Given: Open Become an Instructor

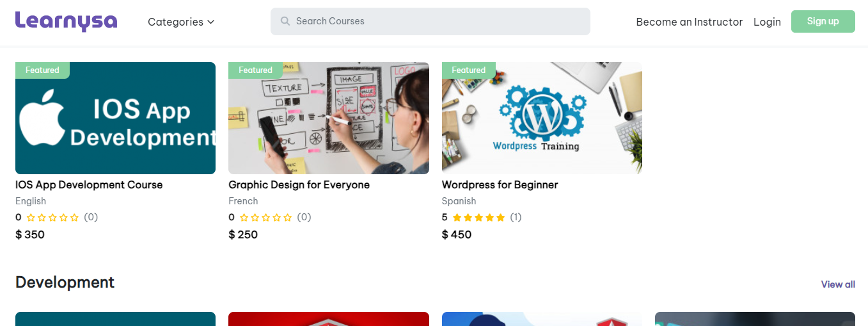Looking at the screenshot, I should 689,22.
